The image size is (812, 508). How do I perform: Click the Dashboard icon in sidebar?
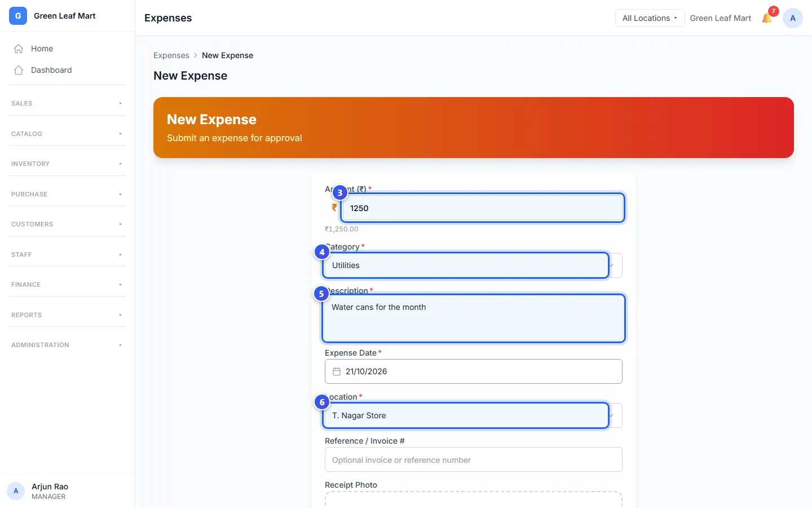click(x=19, y=70)
